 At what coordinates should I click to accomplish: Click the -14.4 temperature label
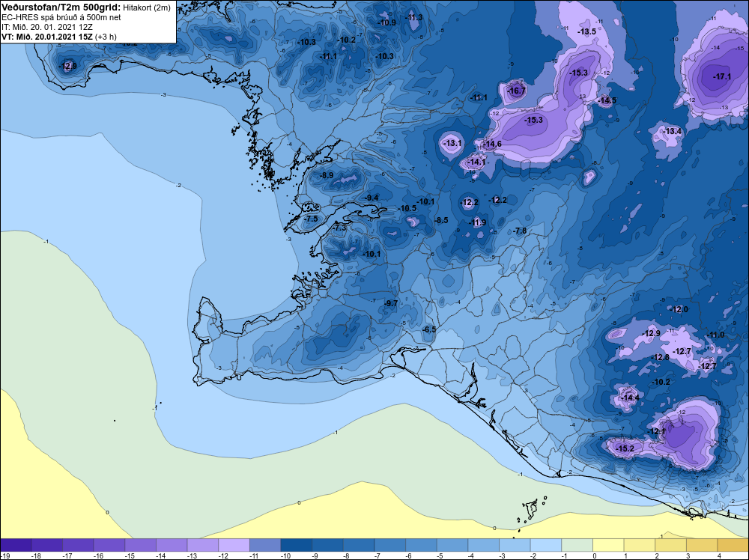tap(630, 398)
